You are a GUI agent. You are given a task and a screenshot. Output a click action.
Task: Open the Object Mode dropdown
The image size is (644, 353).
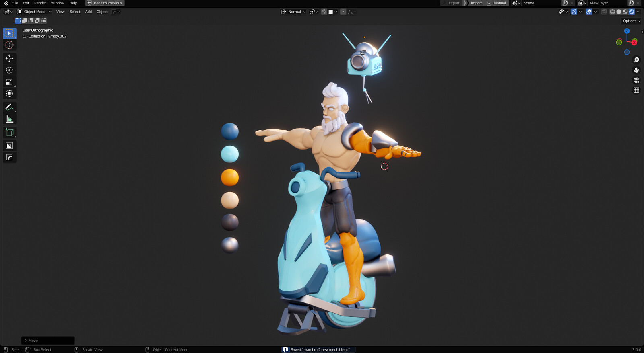(35, 12)
